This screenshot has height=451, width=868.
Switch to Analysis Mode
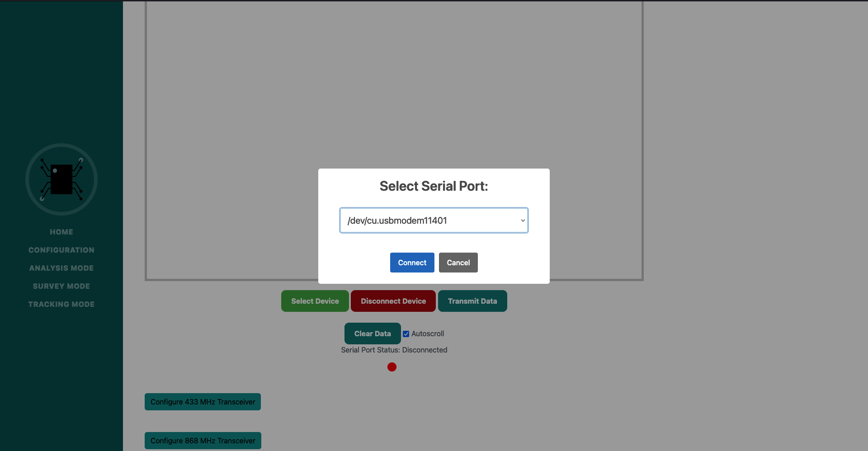pos(61,268)
